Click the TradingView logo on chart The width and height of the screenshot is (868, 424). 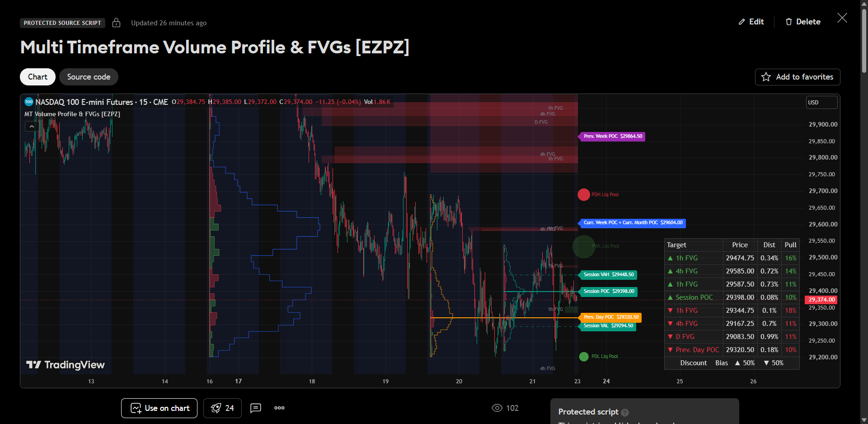pyautogui.click(x=66, y=365)
